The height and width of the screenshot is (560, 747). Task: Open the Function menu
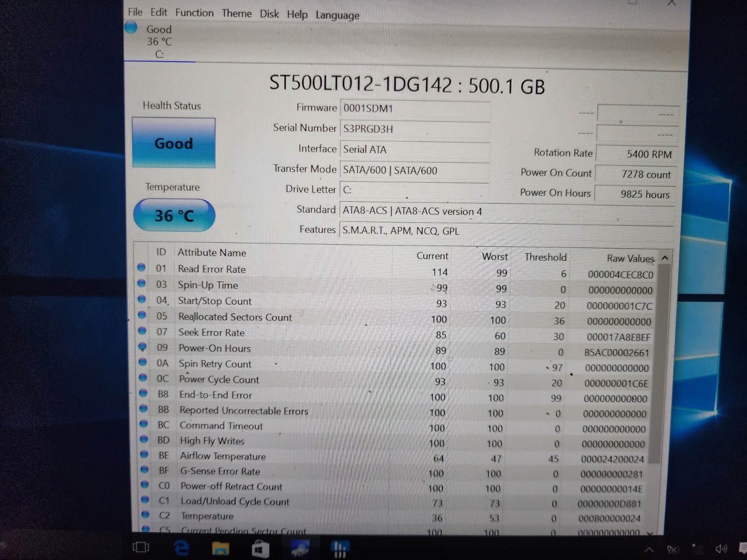pyautogui.click(x=194, y=13)
